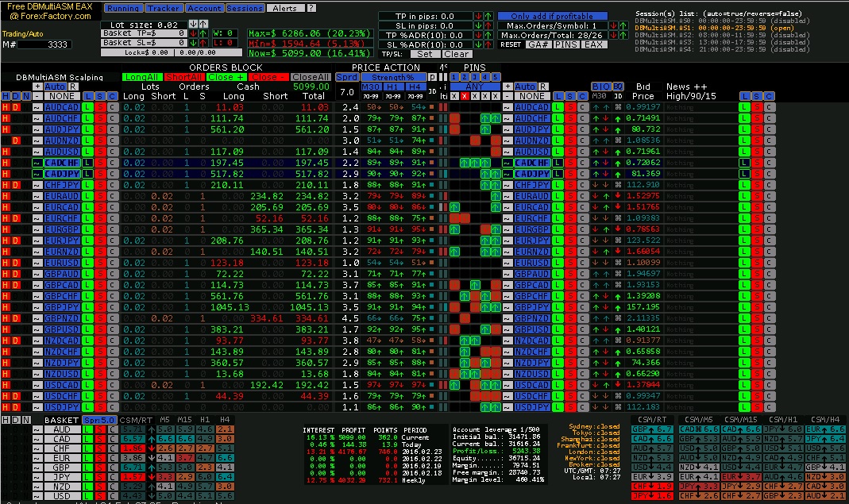Viewport: 849px width, 504px height.
Task: Click green L button on AUDCAD row left
Action: [x=87, y=107]
